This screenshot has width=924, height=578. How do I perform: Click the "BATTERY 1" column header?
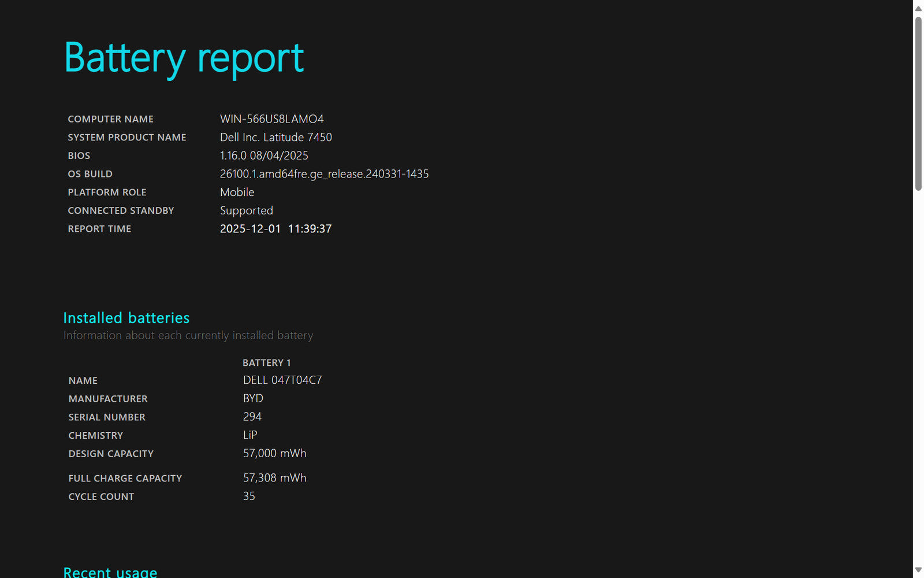coord(266,363)
